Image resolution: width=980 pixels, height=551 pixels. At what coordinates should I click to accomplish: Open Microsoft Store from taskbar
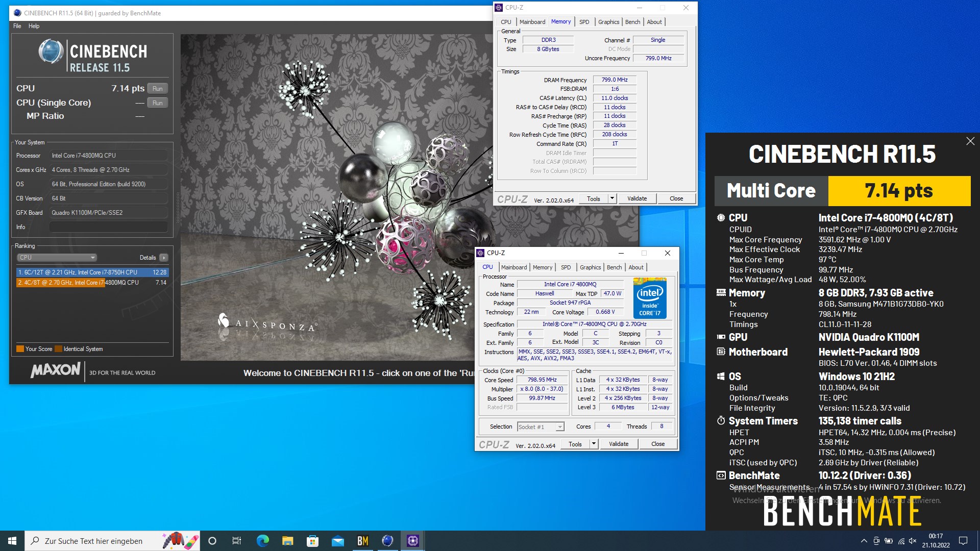[312, 541]
